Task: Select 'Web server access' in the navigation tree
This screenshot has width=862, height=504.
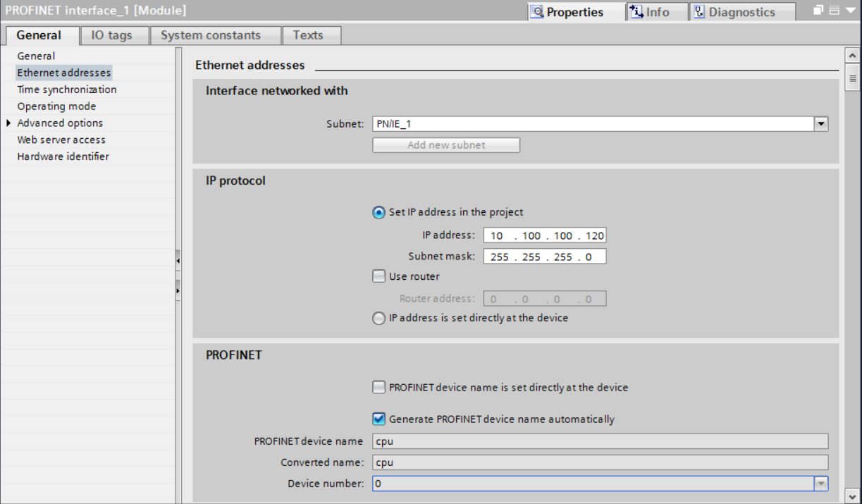Action: click(61, 140)
